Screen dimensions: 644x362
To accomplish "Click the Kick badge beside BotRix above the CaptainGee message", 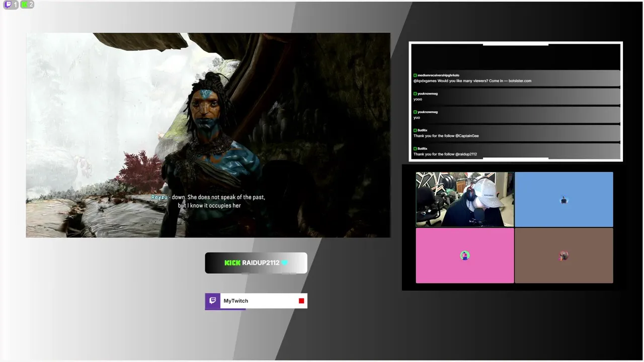I will pos(415,130).
